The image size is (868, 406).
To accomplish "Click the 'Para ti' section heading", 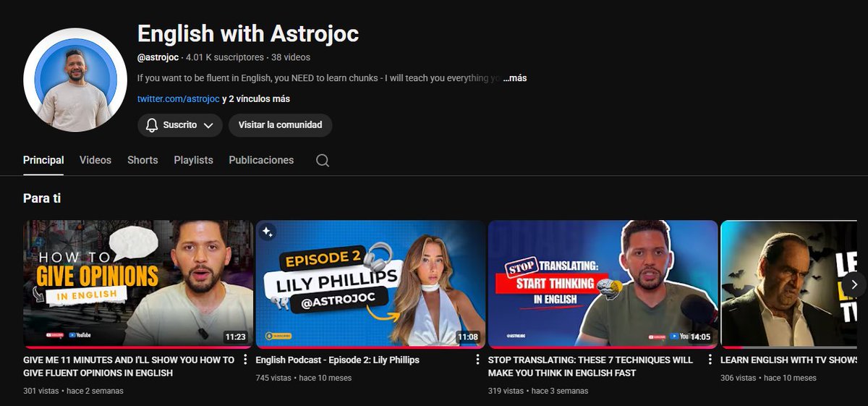I will [x=42, y=198].
